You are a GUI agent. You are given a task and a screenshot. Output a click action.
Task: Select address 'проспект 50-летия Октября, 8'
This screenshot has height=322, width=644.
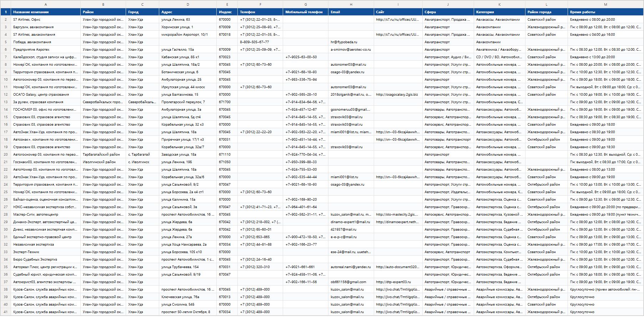(188, 312)
